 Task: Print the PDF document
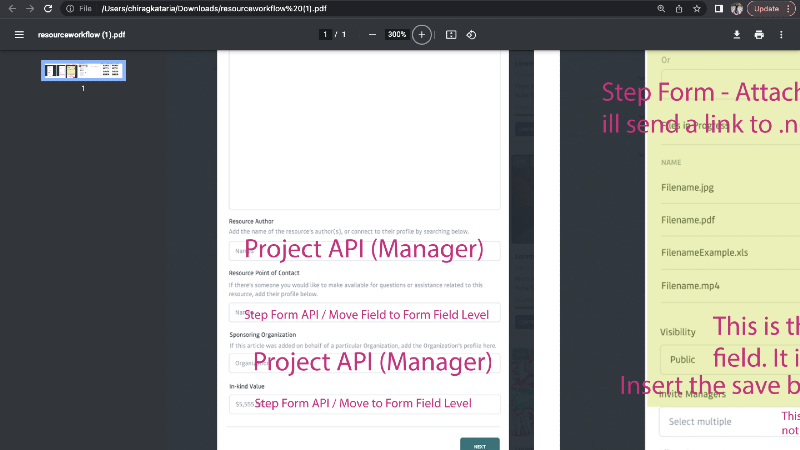click(x=759, y=35)
